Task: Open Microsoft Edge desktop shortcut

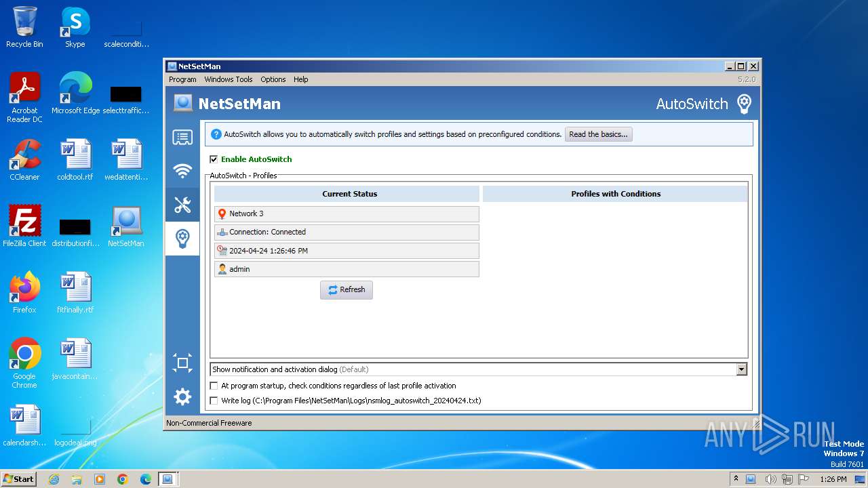Action: tap(75, 94)
